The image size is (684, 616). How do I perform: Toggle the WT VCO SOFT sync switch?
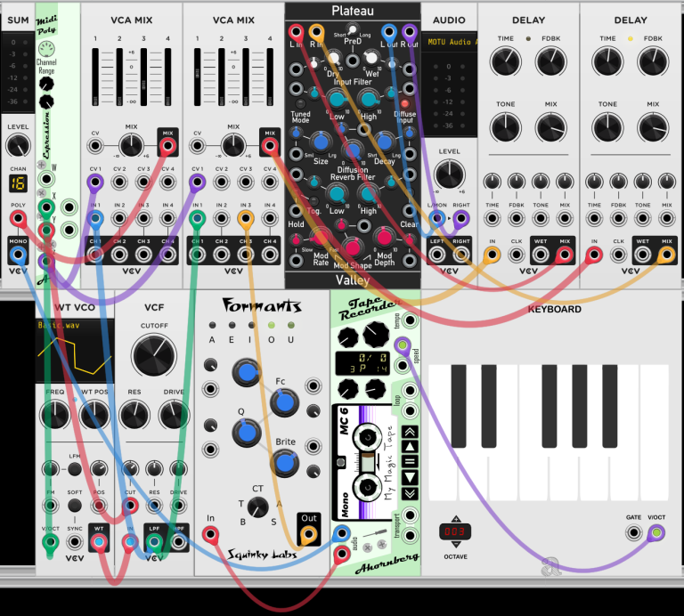pos(75,506)
